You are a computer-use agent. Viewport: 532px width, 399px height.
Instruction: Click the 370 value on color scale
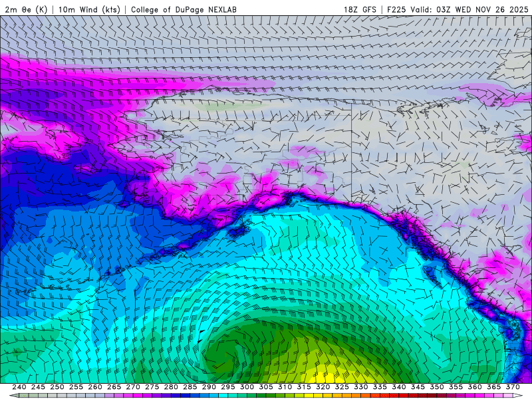coord(513,387)
